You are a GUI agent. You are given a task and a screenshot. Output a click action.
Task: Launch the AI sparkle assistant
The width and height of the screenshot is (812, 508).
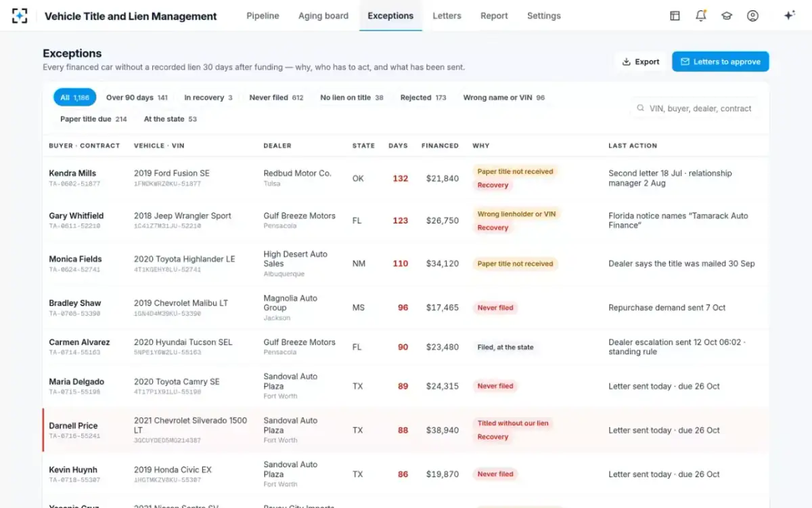point(789,16)
